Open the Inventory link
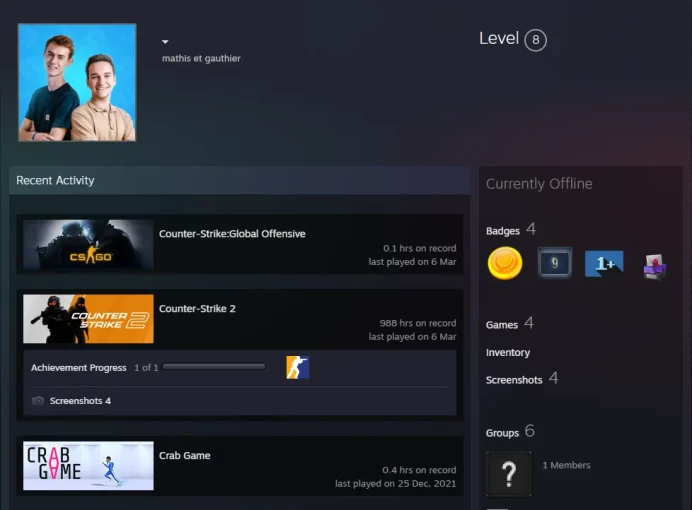692x510 pixels. (x=508, y=352)
